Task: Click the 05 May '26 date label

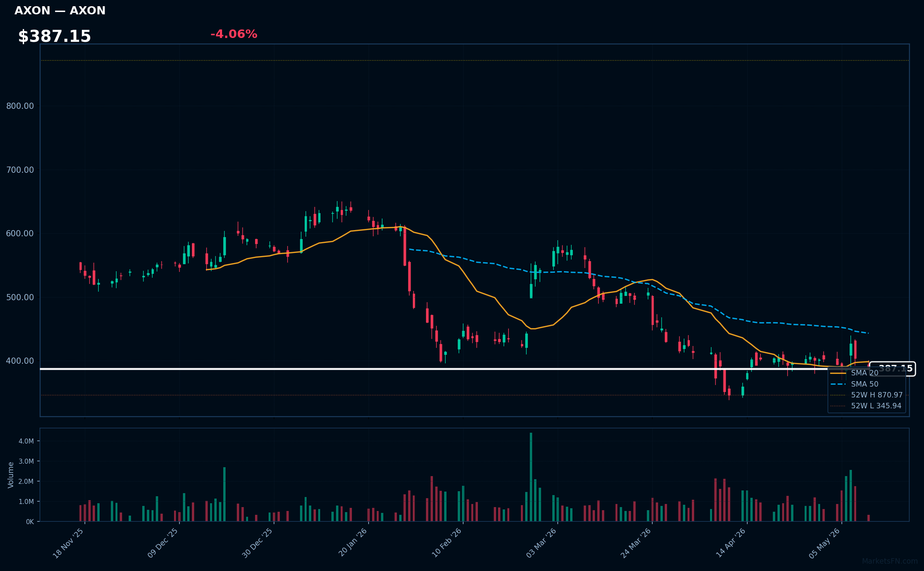Action: (x=825, y=543)
